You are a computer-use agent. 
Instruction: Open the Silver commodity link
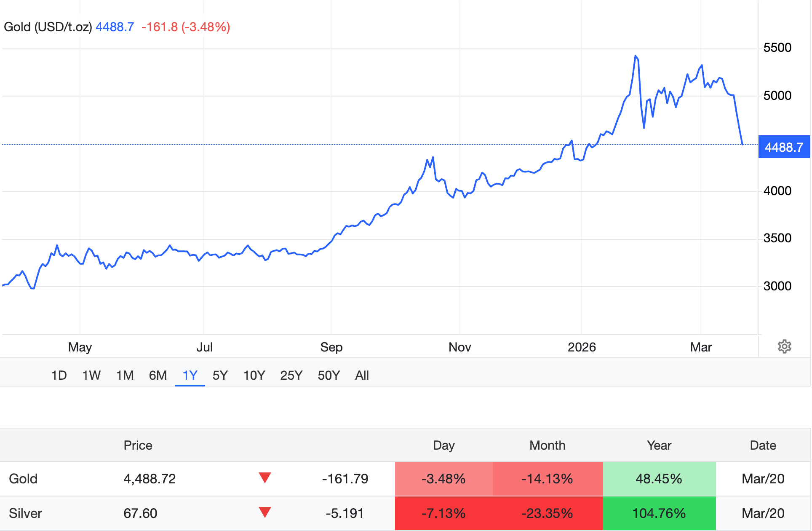pos(25,513)
